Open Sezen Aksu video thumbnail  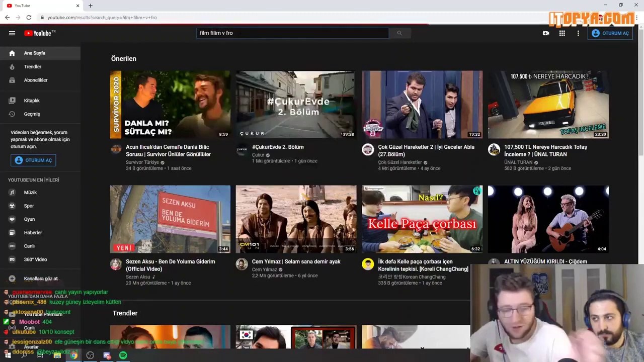(x=170, y=219)
